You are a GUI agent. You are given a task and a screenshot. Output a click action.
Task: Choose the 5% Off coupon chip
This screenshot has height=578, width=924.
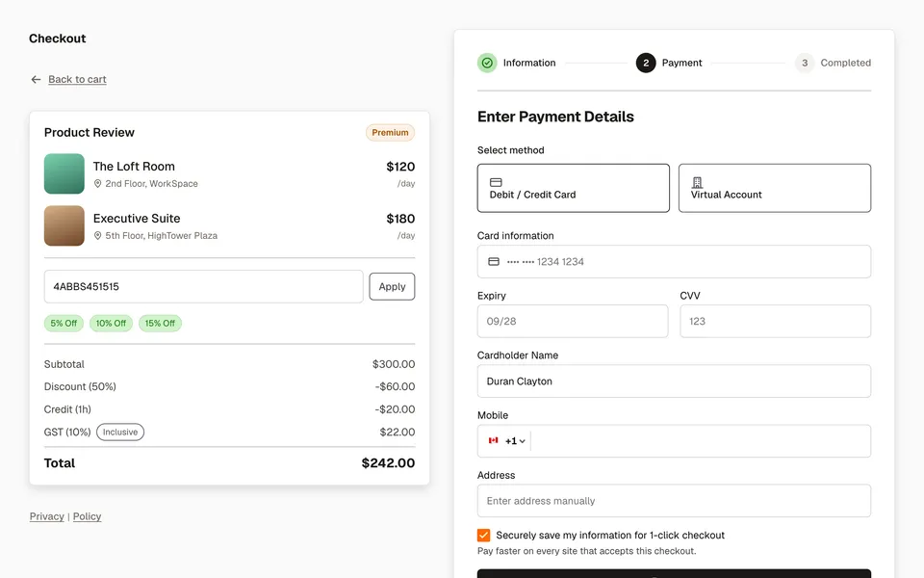tap(64, 324)
